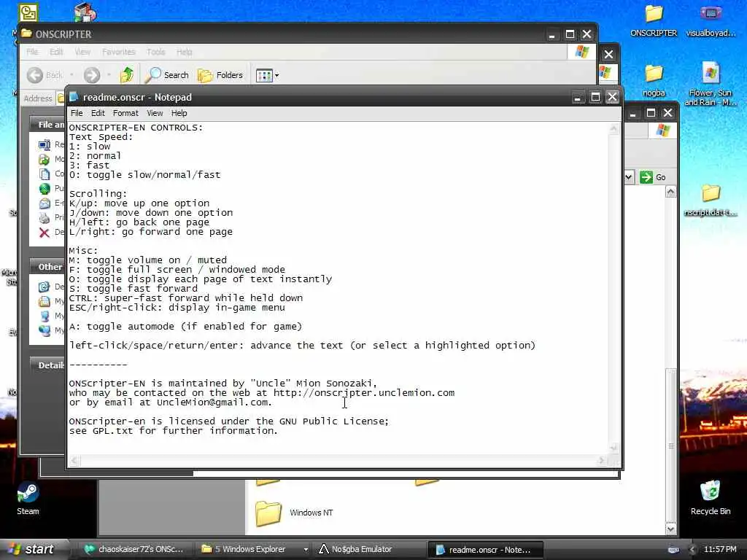The image size is (747, 560).
Task: Open the visualboyadvance desktop icon
Action: click(711, 20)
